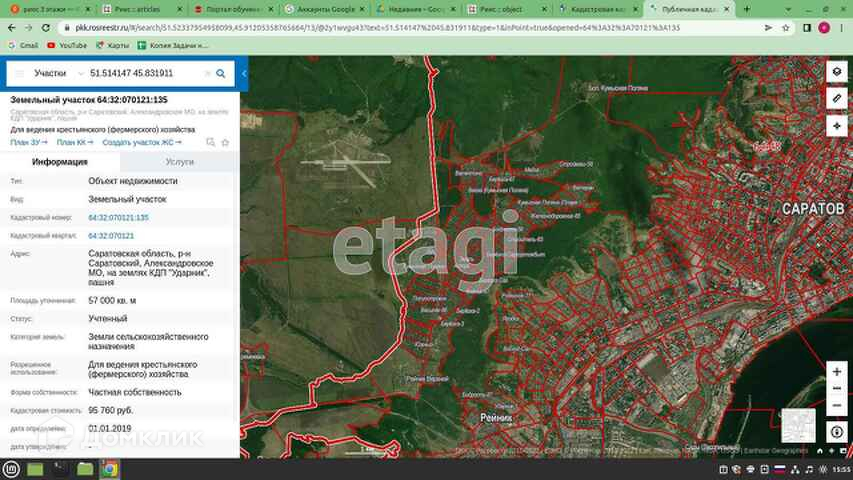
Task: Click the 95 760 руб. cadastral value
Action: coord(110,410)
